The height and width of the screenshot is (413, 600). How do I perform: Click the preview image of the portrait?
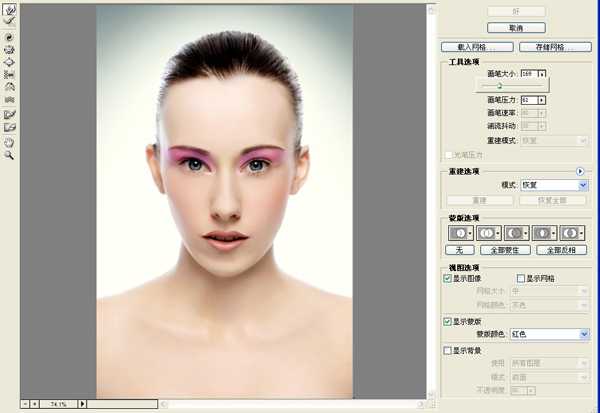225,201
